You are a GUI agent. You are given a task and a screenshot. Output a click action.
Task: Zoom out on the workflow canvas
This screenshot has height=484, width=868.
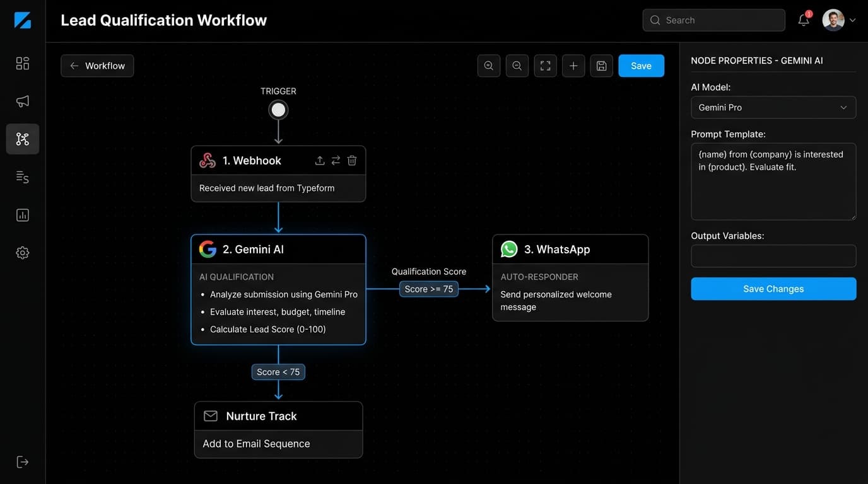[x=517, y=66]
